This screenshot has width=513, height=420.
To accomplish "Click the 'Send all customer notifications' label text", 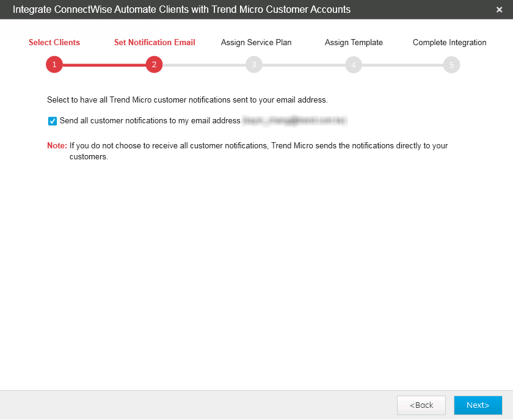I will pyautogui.click(x=150, y=121).
